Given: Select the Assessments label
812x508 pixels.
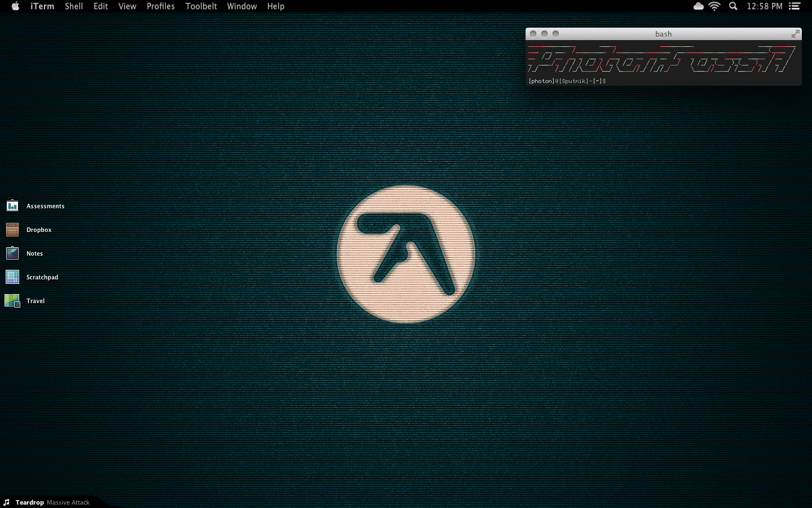Looking at the screenshot, I should [x=45, y=206].
